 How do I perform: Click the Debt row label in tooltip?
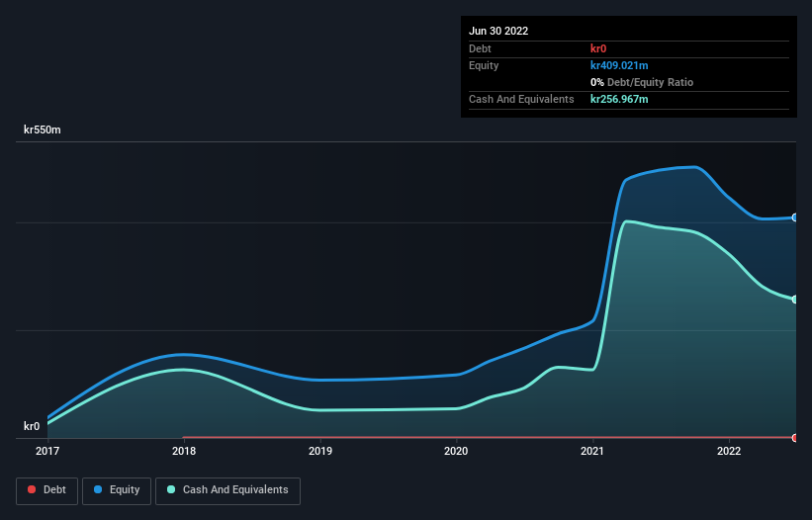click(x=480, y=48)
